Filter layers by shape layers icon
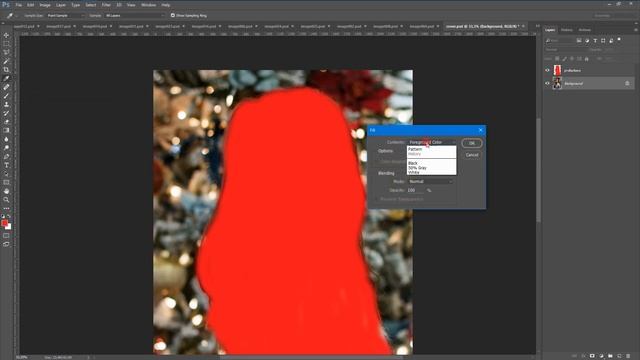The width and height of the screenshot is (640, 360). pyautogui.click(x=603, y=40)
